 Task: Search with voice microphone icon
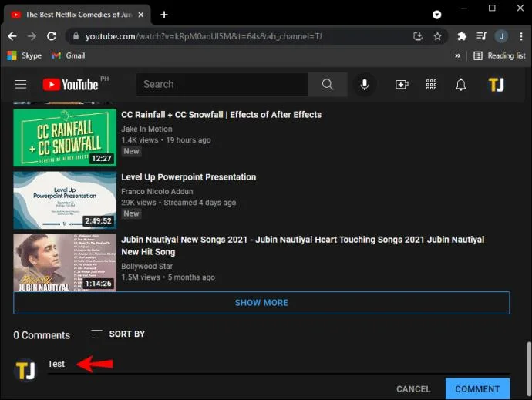coord(365,84)
